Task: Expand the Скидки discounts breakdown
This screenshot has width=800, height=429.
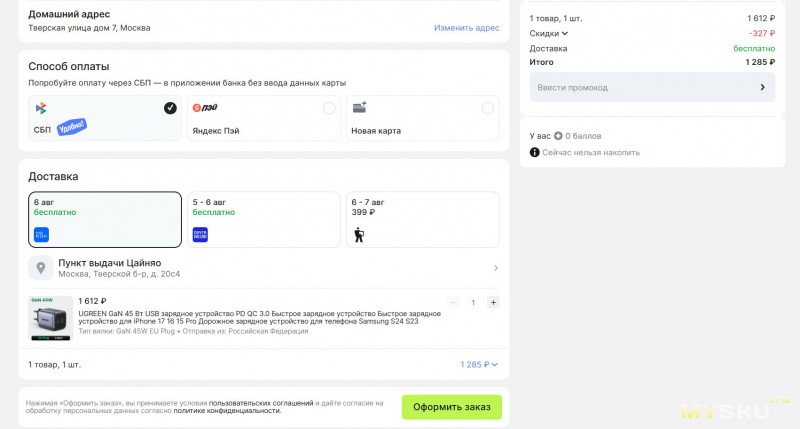Action: 548,33
